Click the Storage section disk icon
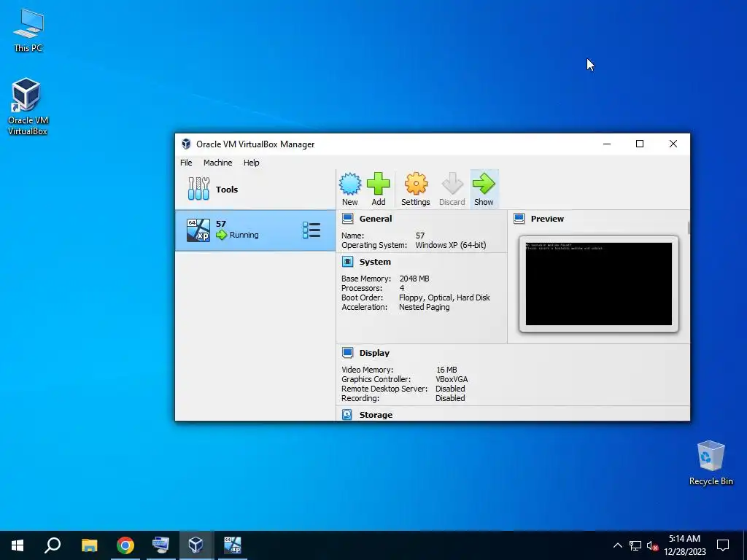The height and width of the screenshot is (560, 747). tap(347, 415)
